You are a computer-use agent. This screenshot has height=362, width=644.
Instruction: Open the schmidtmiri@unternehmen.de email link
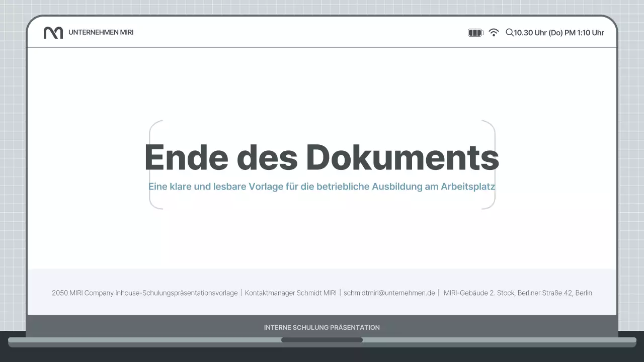(389, 293)
